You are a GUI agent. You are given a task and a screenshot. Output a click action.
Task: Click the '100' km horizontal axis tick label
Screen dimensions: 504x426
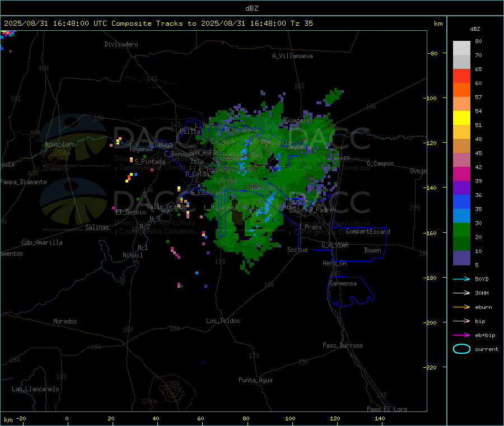[x=290, y=419]
